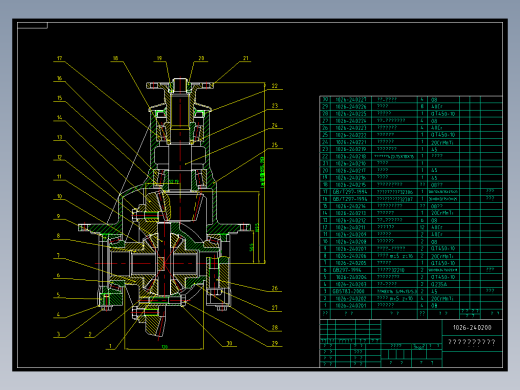
Task: Click the QT450-10 material in row 28
Action: click(443, 114)
